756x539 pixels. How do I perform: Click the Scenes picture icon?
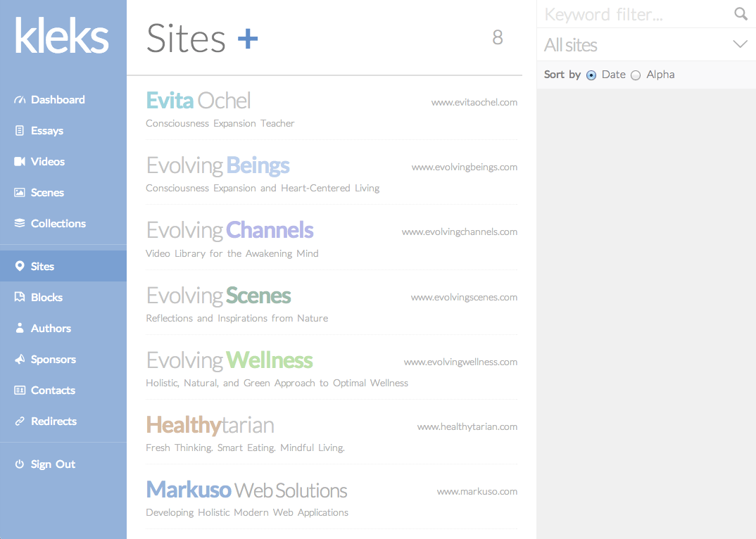[x=20, y=192]
